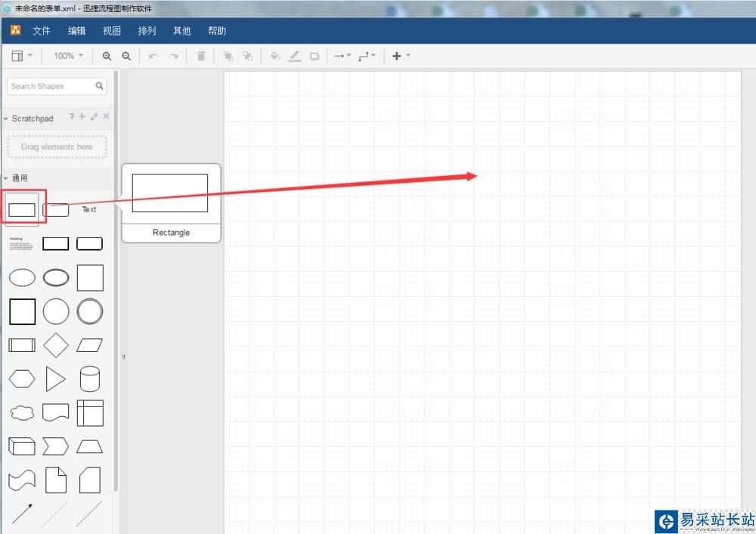Select the thick-bordered square shape
Viewport: 756px width, 534px height.
click(x=22, y=311)
